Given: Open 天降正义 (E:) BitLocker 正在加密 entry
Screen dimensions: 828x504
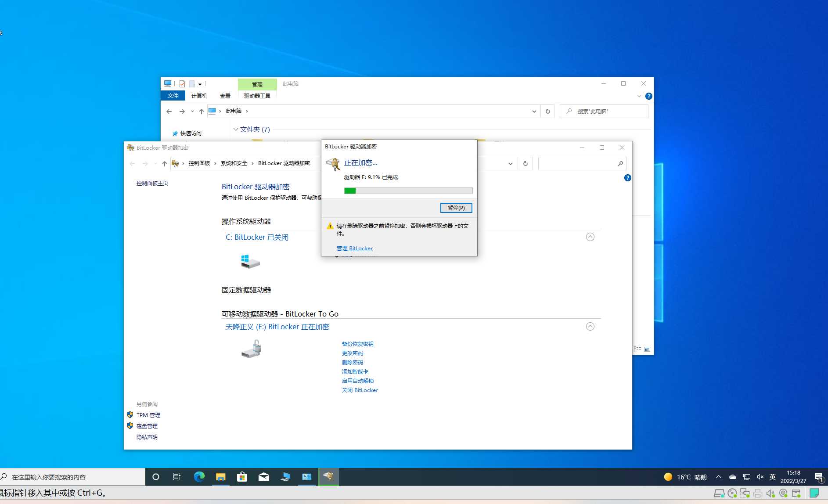Looking at the screenshot, I should pyautogui.click(x=277, y=327).
